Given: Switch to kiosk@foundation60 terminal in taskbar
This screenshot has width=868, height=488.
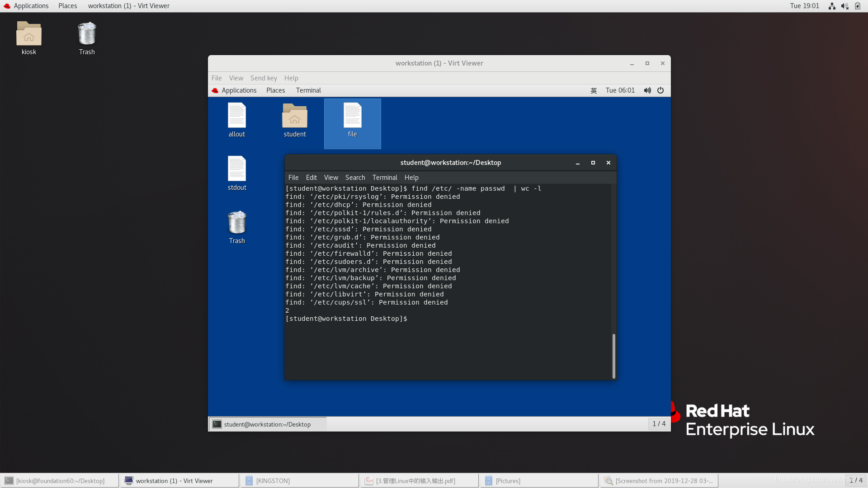Looking at the screenshot, I should (x=60, y=481).
